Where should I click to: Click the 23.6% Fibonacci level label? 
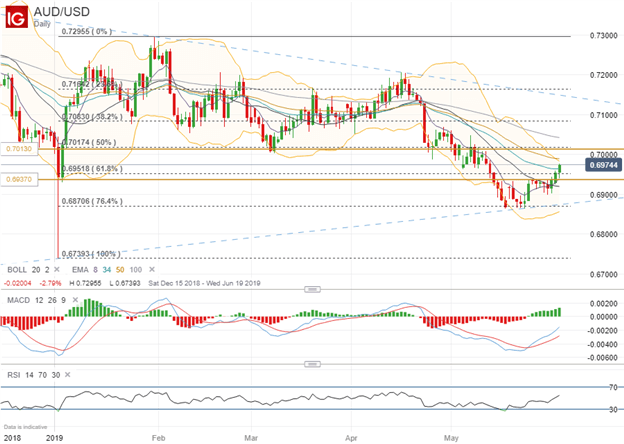(90, 84)
